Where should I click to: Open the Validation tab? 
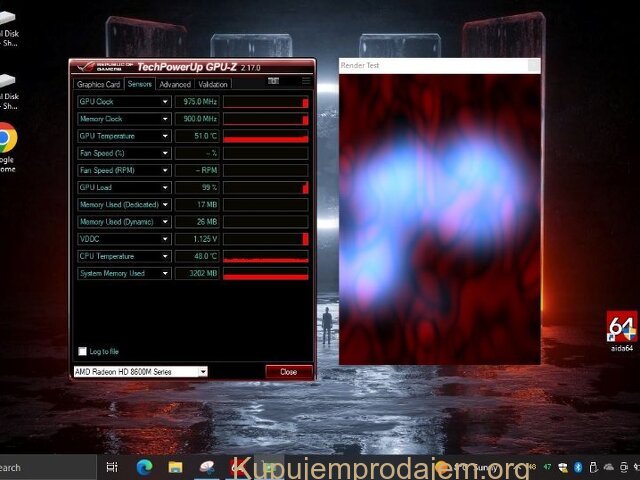click(x=213, y=85)
